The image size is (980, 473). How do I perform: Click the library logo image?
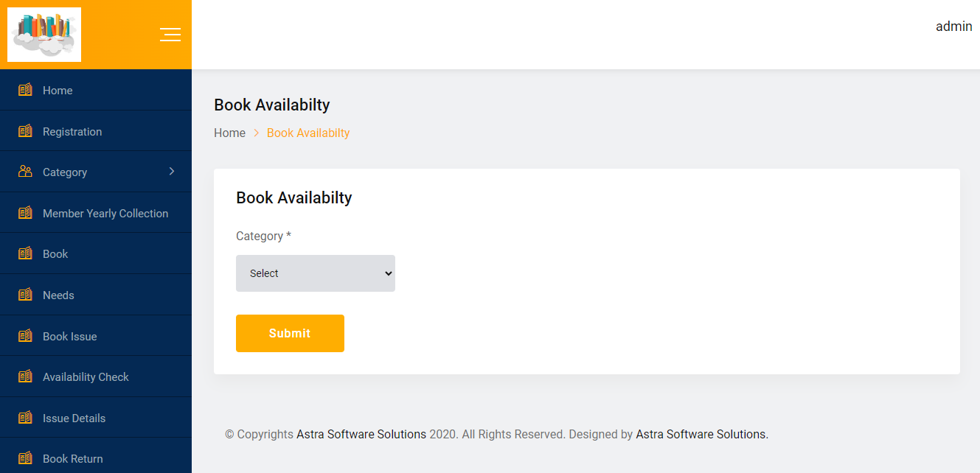pyautogui.click(x=44, y=35)
